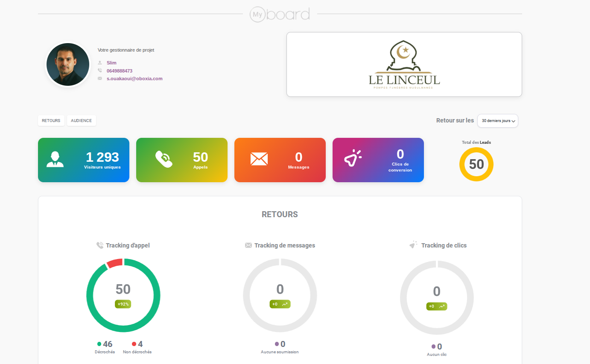
Task: Click the Aucun clic label
Action: (437, 355)
